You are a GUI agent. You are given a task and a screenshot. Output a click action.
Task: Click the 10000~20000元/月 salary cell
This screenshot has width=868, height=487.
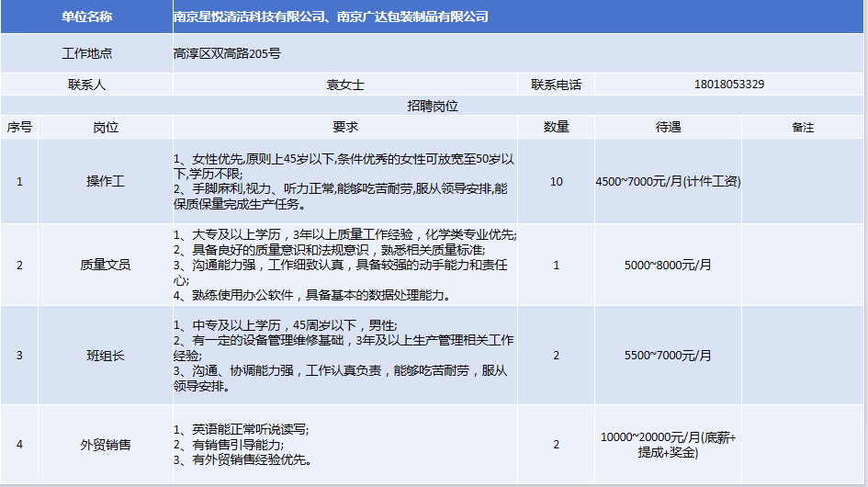pyautogui.click(x=668, y=445)
